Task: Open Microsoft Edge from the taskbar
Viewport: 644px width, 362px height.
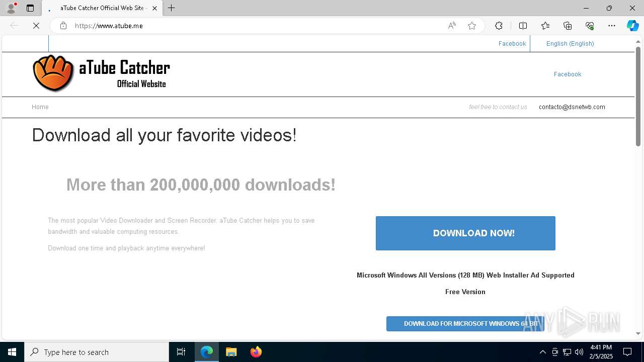Action: coord(207,352)
